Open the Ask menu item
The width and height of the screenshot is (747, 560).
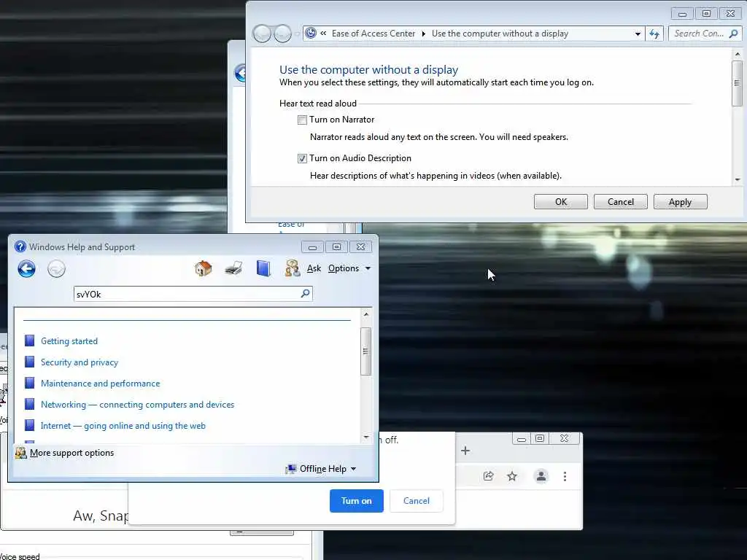[314, 268]
